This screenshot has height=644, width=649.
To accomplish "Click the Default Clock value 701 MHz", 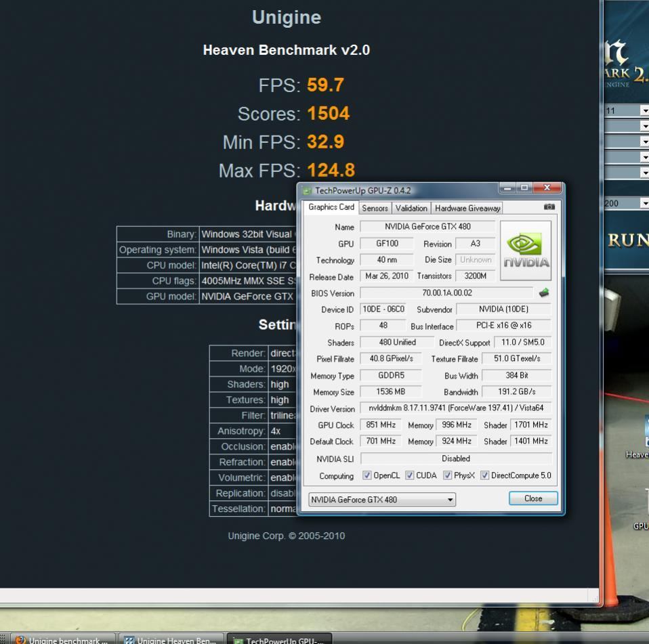I will [381, 441].
